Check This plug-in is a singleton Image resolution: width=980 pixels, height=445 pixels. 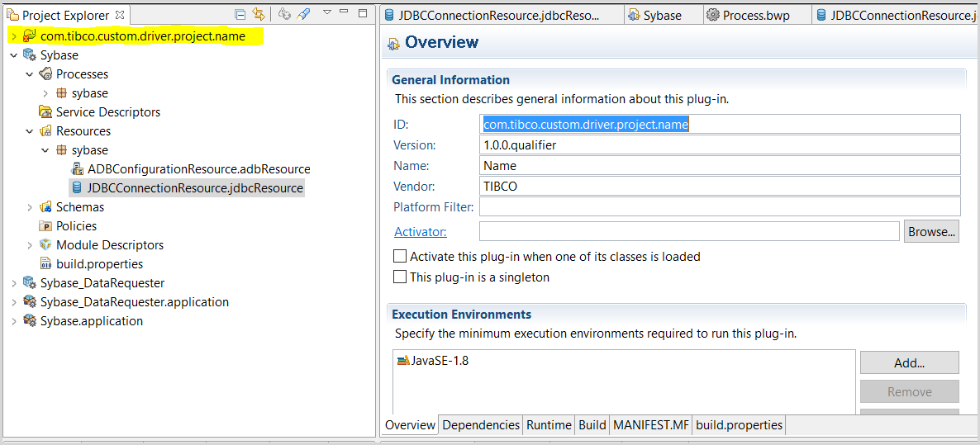(x=399, y=277)
